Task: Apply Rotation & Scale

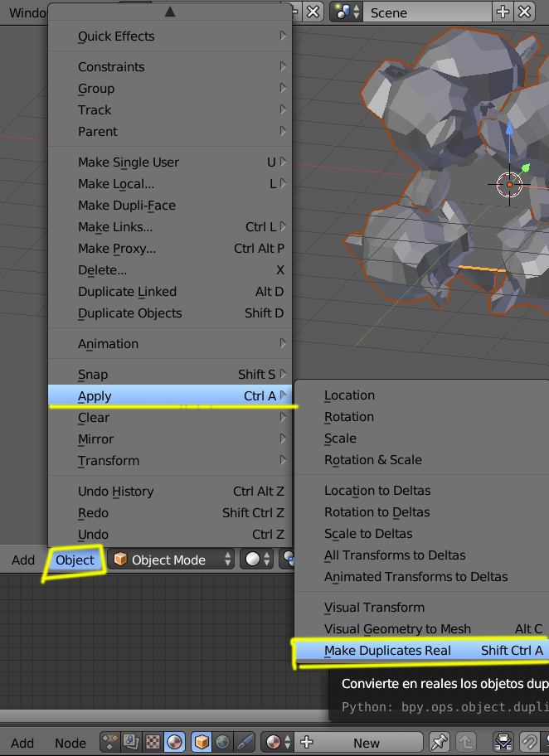Action: tap(422, 459)
